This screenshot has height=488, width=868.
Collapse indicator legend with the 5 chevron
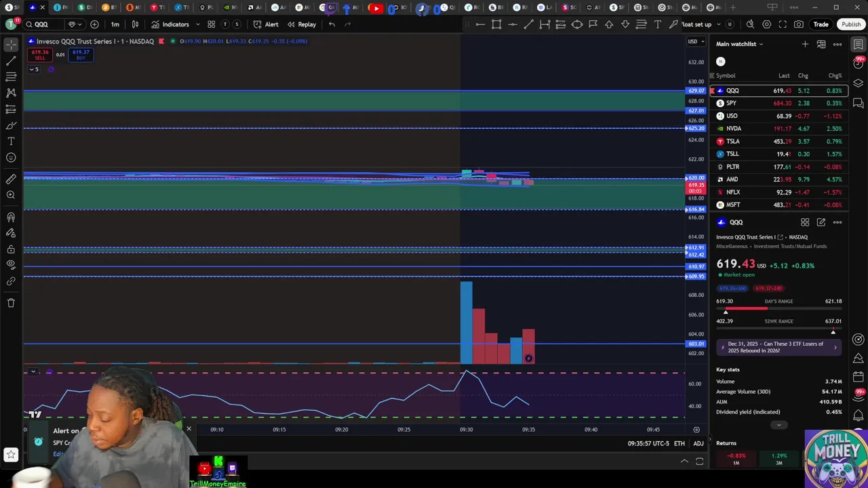[33, 69]
